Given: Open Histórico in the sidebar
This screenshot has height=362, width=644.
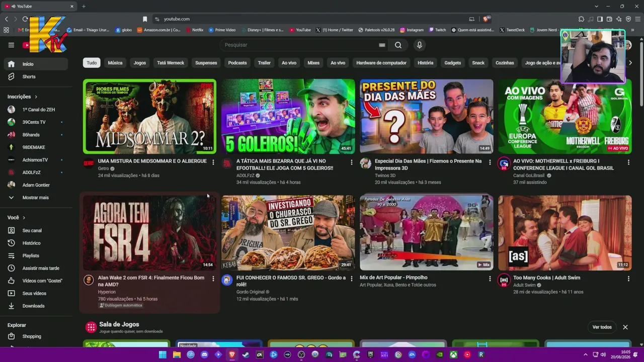Looking at the screenshot, I should (x=36, y=243).
